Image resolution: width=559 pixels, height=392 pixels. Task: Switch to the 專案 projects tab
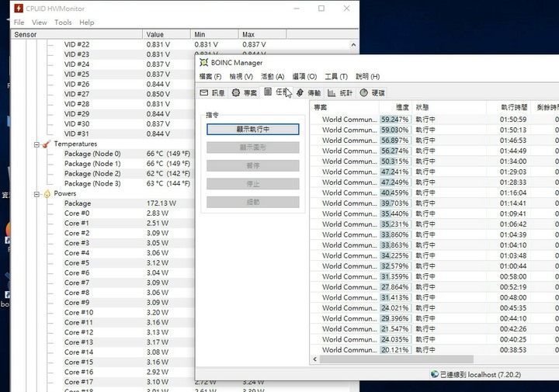tap(245, 92)
